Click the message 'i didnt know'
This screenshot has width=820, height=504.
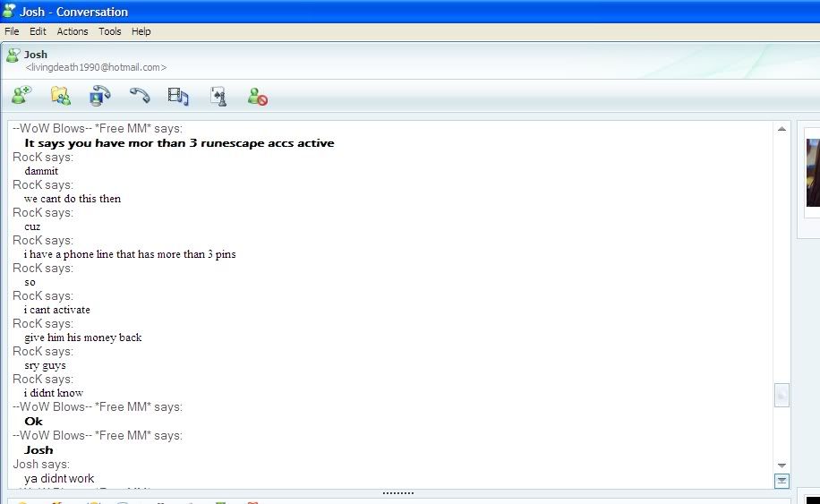coord(54,393)
